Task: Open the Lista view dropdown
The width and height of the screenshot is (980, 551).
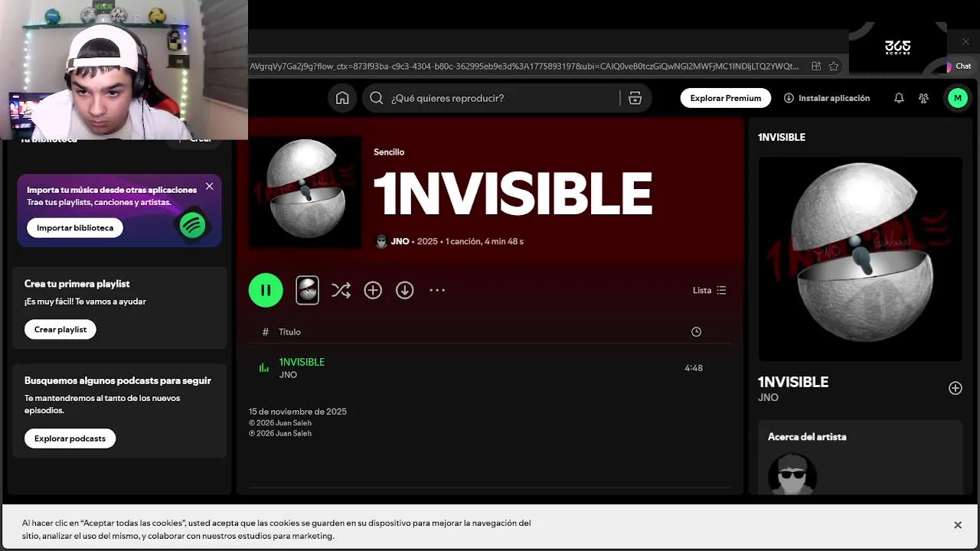Action: pyautogui.click(x=710, y=290)
